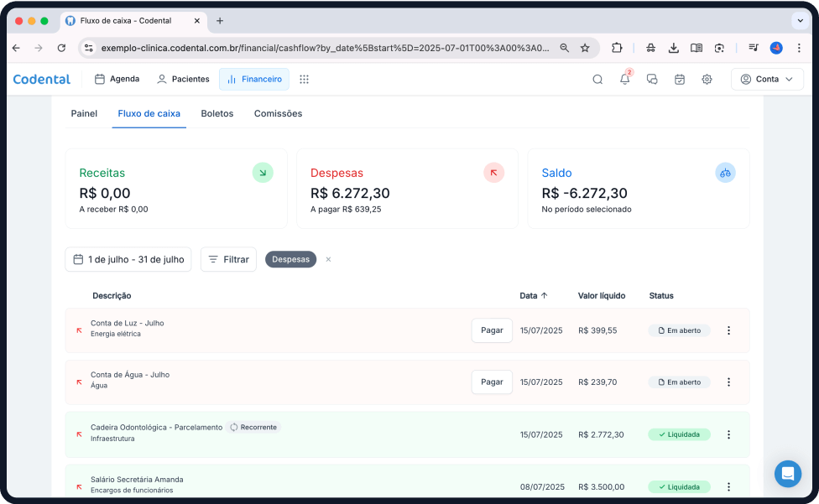Click the Despesas red arrow icon
Image resolution: width=819 pixels, height=504 pixels.
[493, 173]
